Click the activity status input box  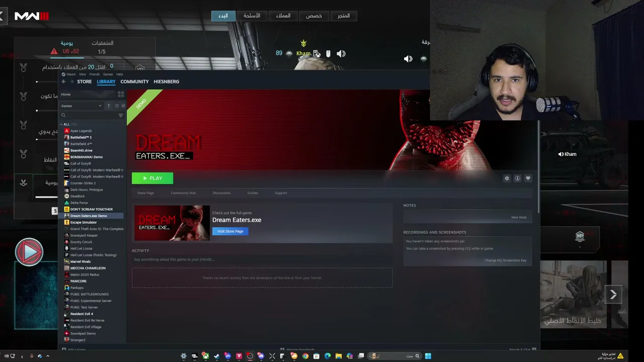[x=262, y=259]
